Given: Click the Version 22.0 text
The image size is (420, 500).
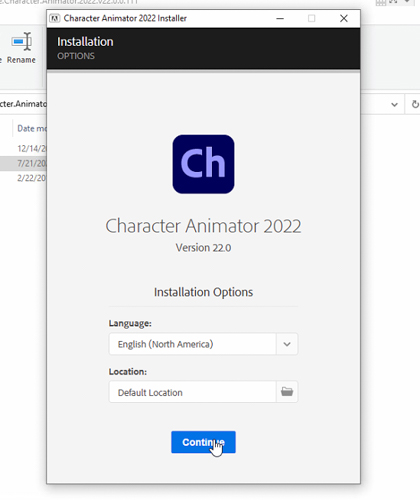Looking at the screenshot, I should pos(203,248).
